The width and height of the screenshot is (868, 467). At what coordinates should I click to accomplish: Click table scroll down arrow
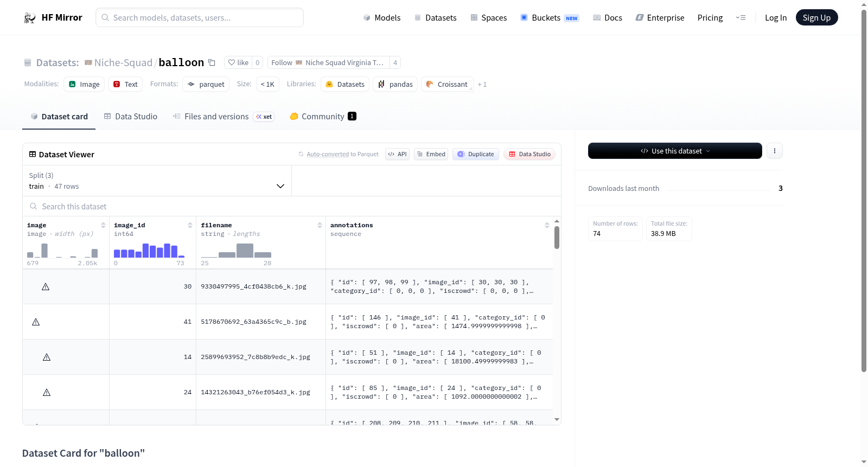click(557, 419)
